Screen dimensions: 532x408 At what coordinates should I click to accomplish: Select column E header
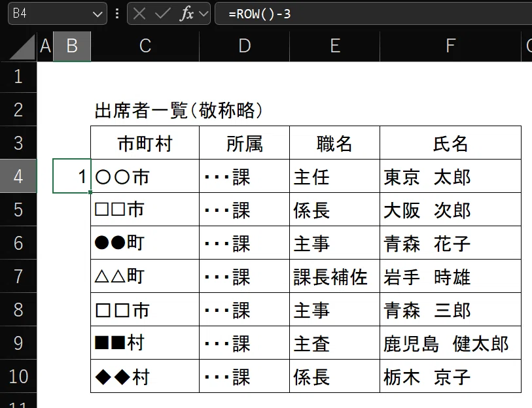pos(334,46)
